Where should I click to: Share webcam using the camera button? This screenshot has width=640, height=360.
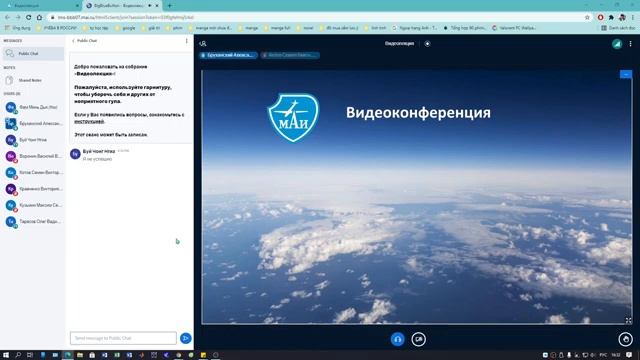pyautogui.click(x=418, y=339)
